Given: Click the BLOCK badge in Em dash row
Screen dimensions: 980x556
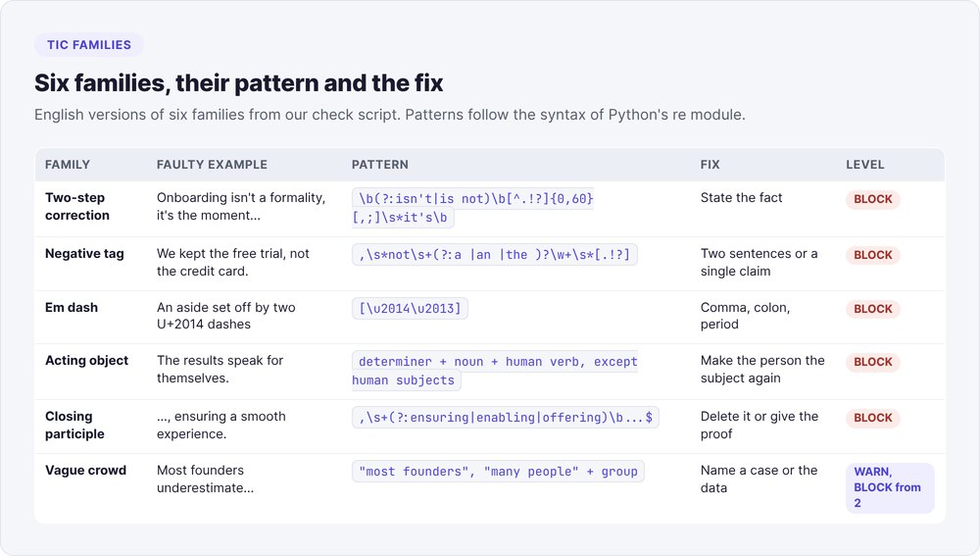Looking at the screenshot, I should pos(873,308).
